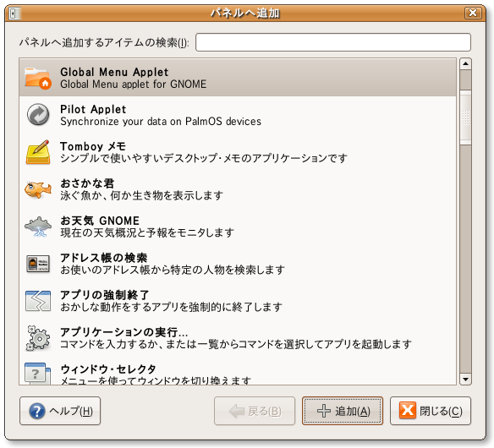Click the scrollbar down arrow
Viewport: 494px width, 448px height.
click(465, 379)
